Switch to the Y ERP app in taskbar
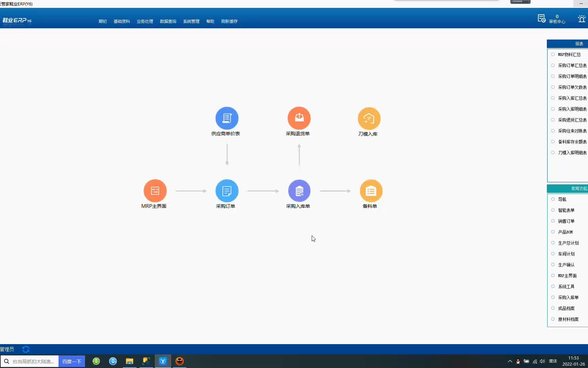 [x=163, y=361]
